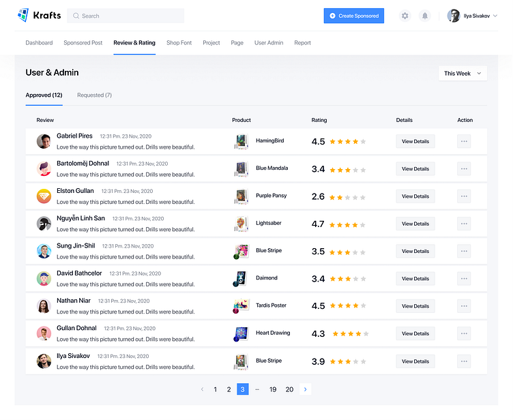Open more actions for Nathan Niar row
The height and width of the screenshot is (420, 513).
pyautogui.click(x=464, y=306)
